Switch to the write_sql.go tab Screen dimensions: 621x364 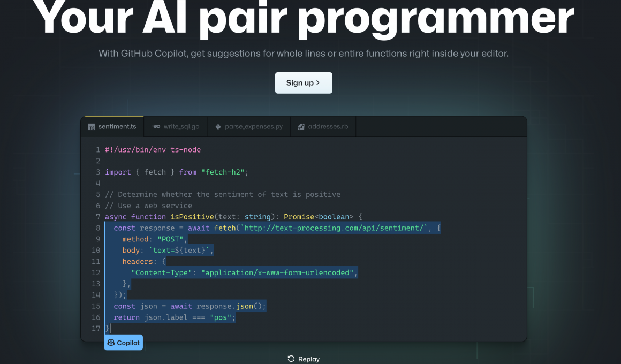click(177, 126)
